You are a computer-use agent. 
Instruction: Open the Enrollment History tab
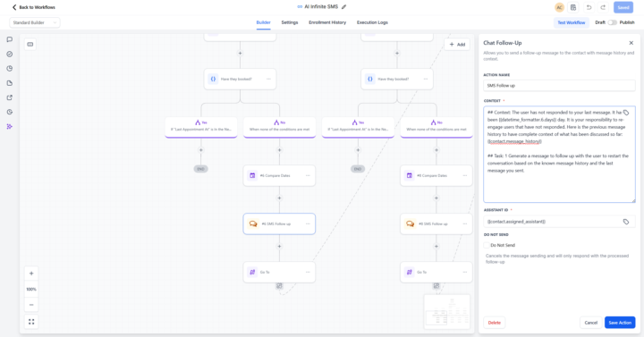327,22
